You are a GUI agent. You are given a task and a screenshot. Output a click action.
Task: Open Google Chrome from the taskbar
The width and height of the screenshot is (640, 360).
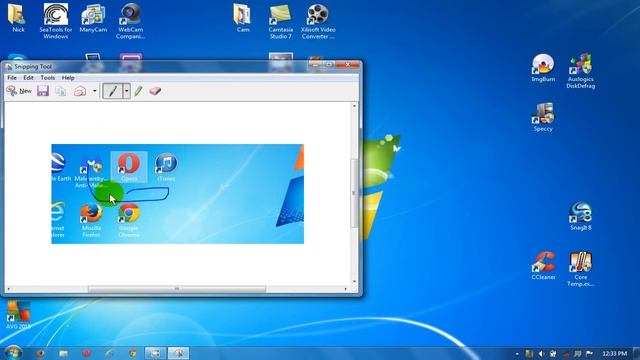133,353
